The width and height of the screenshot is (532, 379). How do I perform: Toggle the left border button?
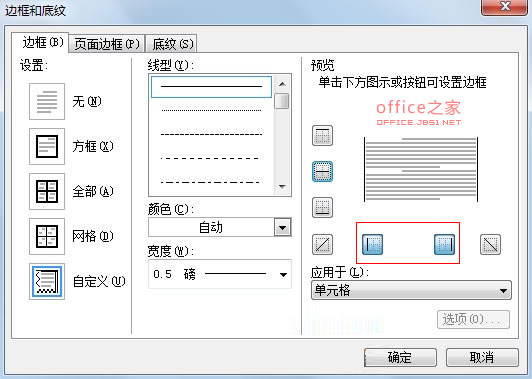click(x=372, y=244)
